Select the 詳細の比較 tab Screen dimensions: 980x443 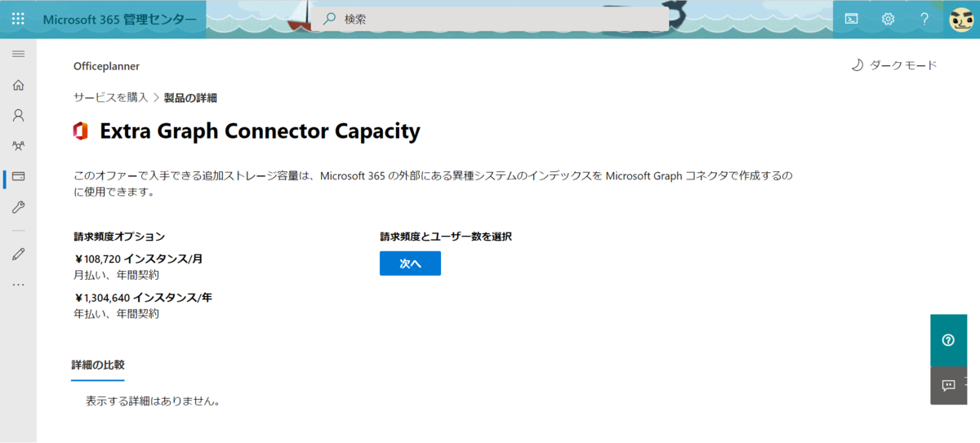[98, 365]
